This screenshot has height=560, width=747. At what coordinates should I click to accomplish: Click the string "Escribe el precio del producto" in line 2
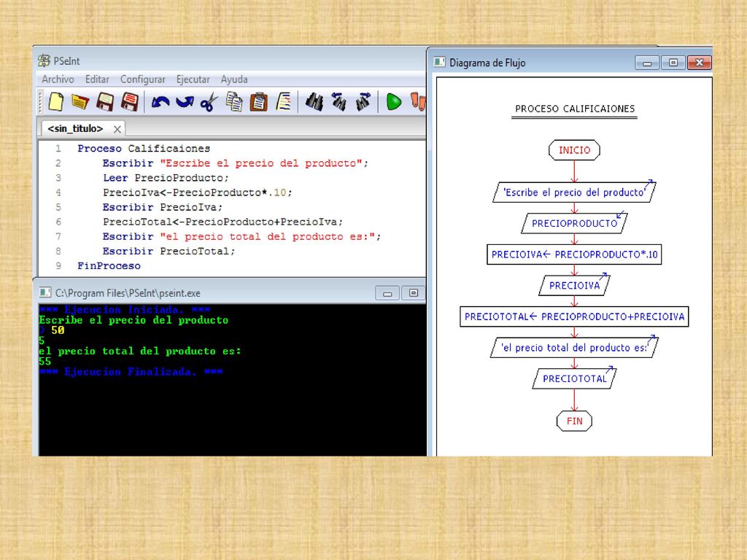coord(261,163)
